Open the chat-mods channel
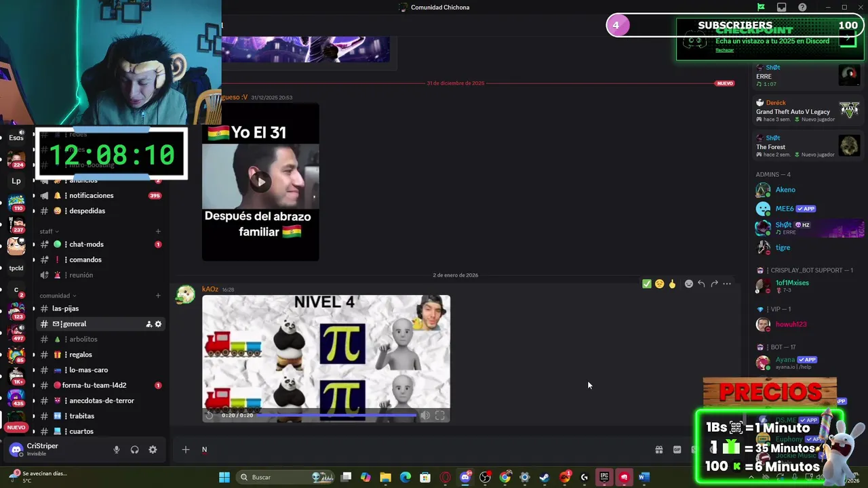 point(100,244)
